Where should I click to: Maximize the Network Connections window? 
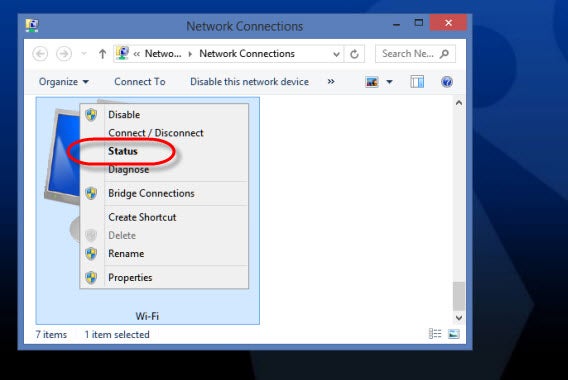coord(419,23)
